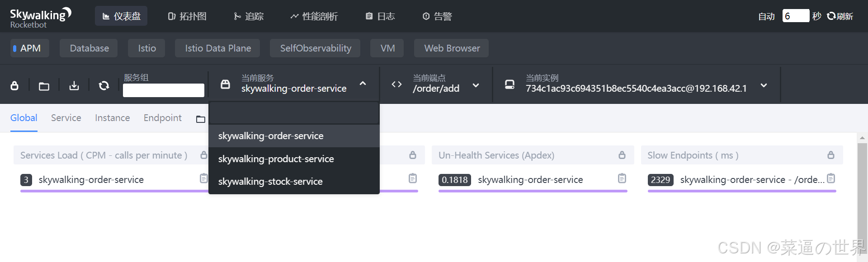Choose skywalking-product-service in dropdown list
The height and width of the screenshot is (262, 868).
(x=294, y=159)
